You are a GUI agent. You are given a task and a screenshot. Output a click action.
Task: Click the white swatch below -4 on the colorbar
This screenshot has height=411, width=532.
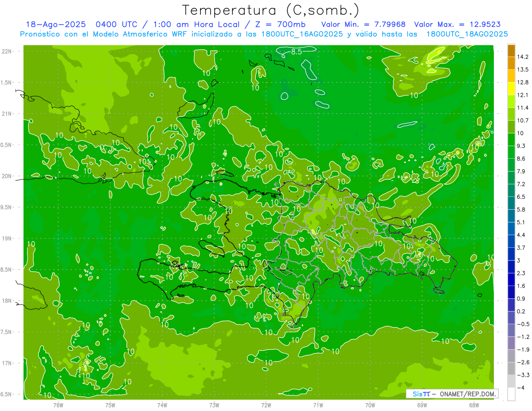point(511,394)
